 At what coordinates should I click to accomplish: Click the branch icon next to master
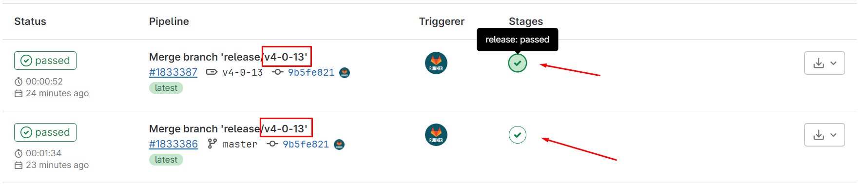(x=212, y=144)
